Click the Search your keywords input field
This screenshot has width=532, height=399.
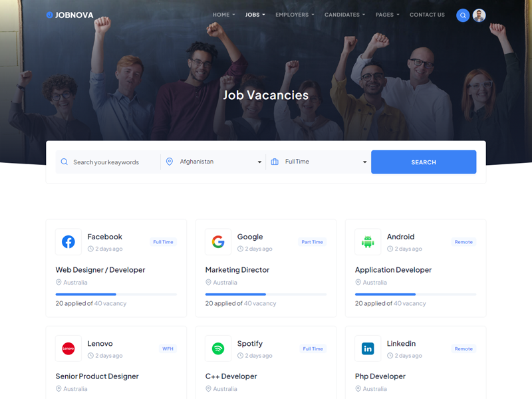(108, 162)
